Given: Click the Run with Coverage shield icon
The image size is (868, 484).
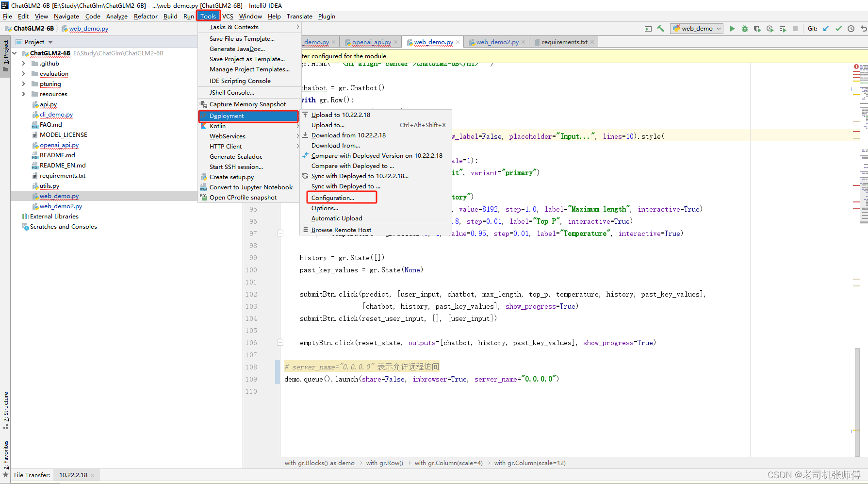Looking at the screenshot, I should (x=757, y=29).
